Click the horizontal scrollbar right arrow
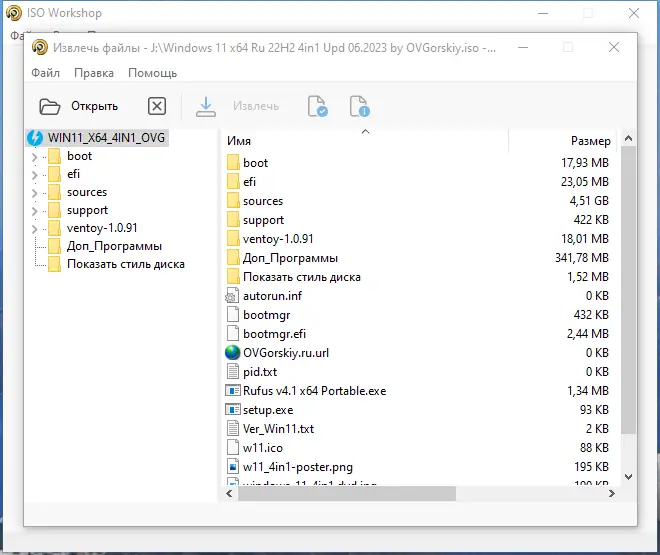Screen dimensions: 660x555 612,494
